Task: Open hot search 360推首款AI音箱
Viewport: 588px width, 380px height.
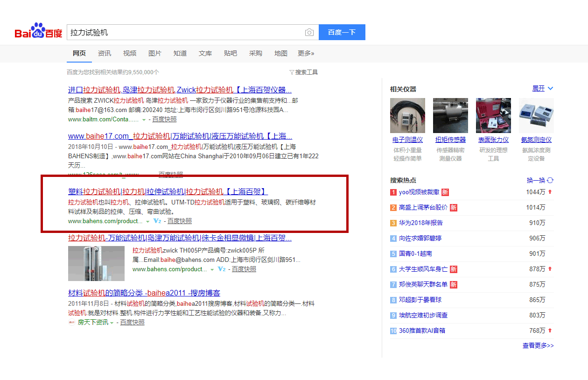Action: 422,331
